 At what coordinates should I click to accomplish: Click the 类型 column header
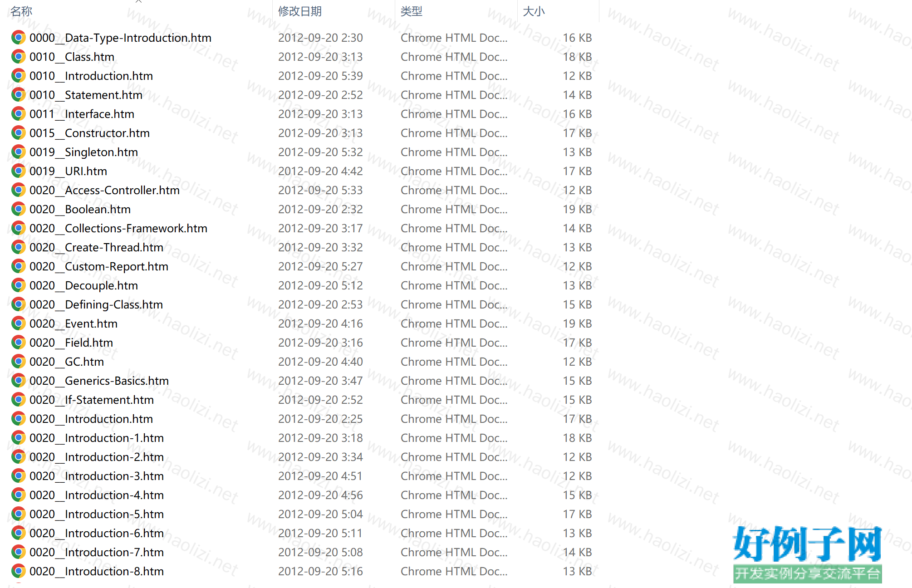click(411, 11)
